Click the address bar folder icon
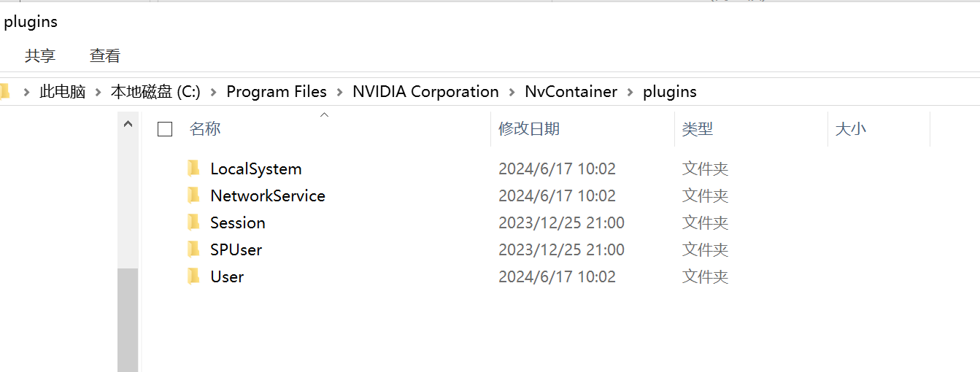980x372 pixels. coord(4,91)
